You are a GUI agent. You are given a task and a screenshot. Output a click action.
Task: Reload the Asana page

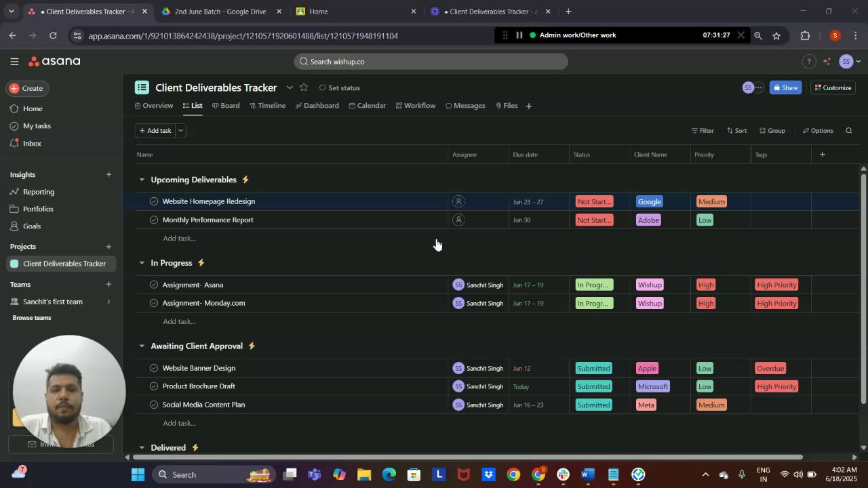point(53,35)
